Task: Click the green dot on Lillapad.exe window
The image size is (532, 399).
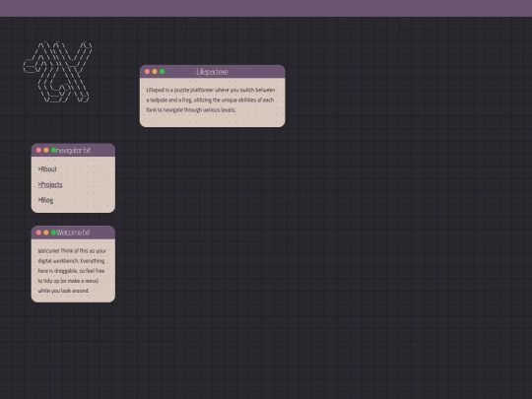Action: (x=163, y=72)
